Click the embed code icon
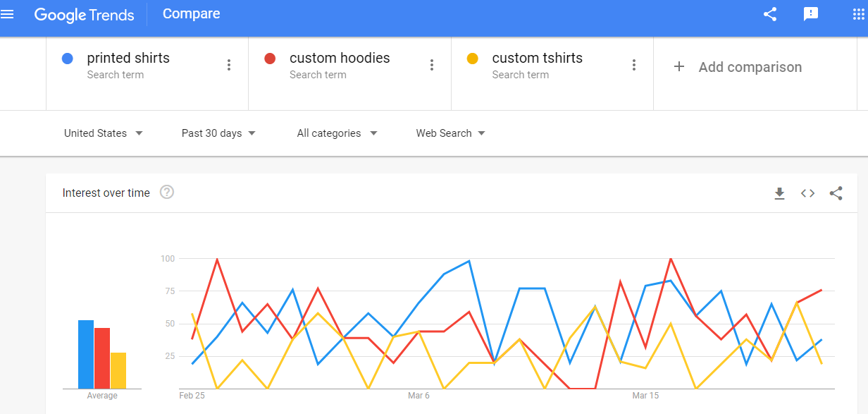 [x=807, y=193]
